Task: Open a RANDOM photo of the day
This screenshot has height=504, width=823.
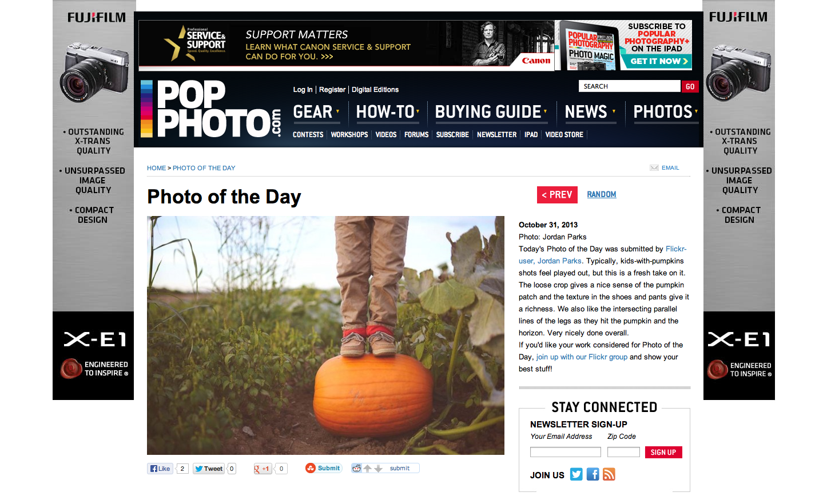Action: point(602,194)
